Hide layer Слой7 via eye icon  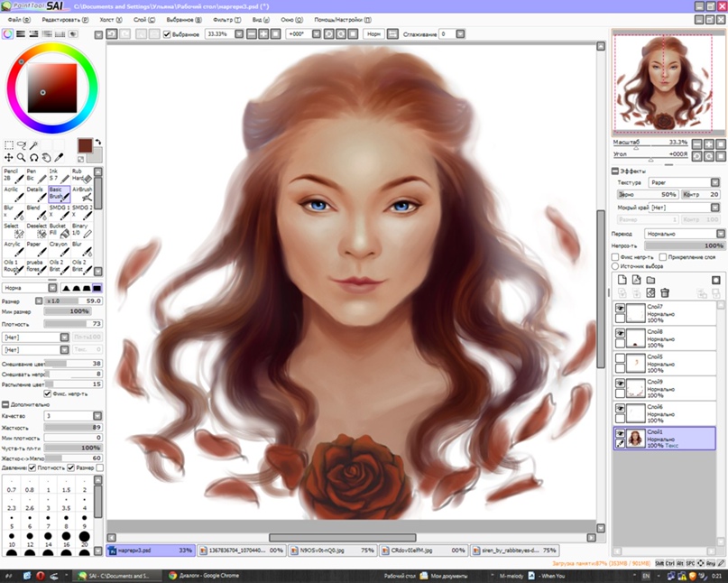coord(620,308)
